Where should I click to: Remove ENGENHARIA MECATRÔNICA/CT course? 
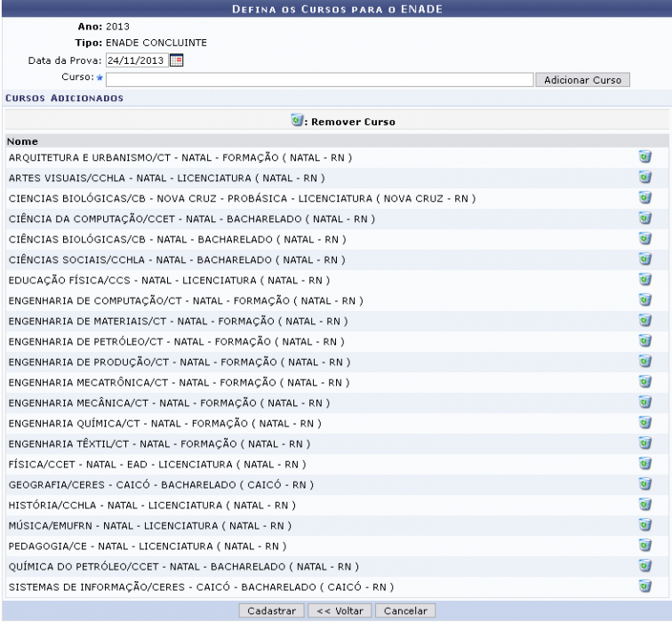(646, 382)
